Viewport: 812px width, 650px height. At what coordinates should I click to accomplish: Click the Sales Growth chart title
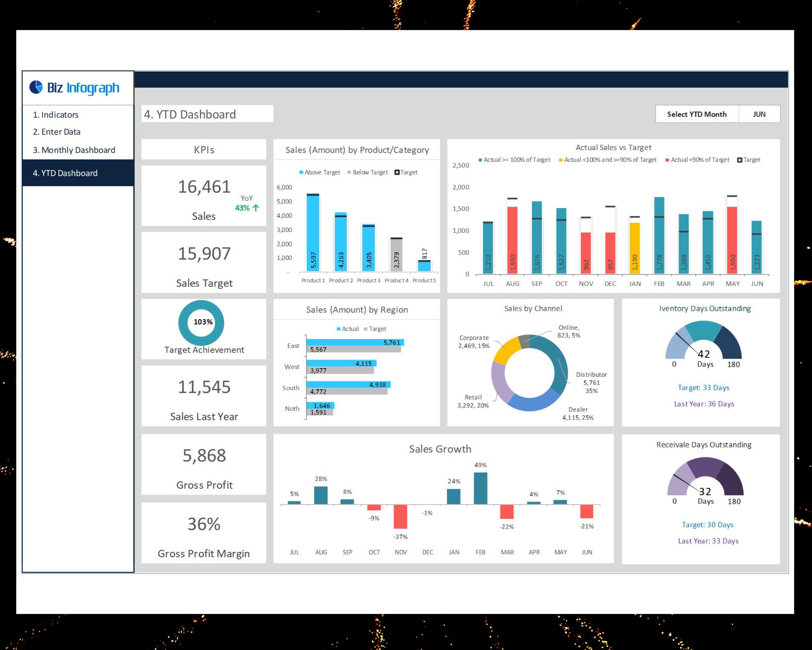440,449
